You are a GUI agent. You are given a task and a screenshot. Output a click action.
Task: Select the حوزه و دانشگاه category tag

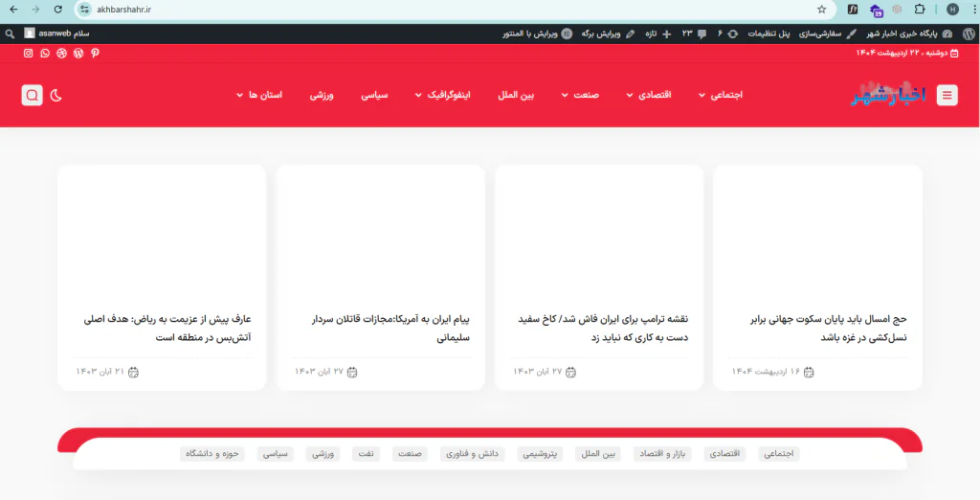[212, 454]
